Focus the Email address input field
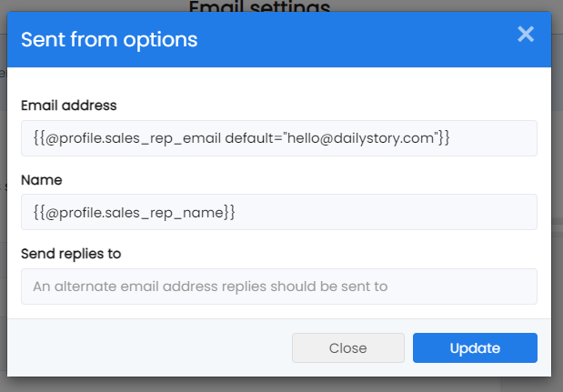The height and width of the screenshot is (392, 563). pos(279,138)
